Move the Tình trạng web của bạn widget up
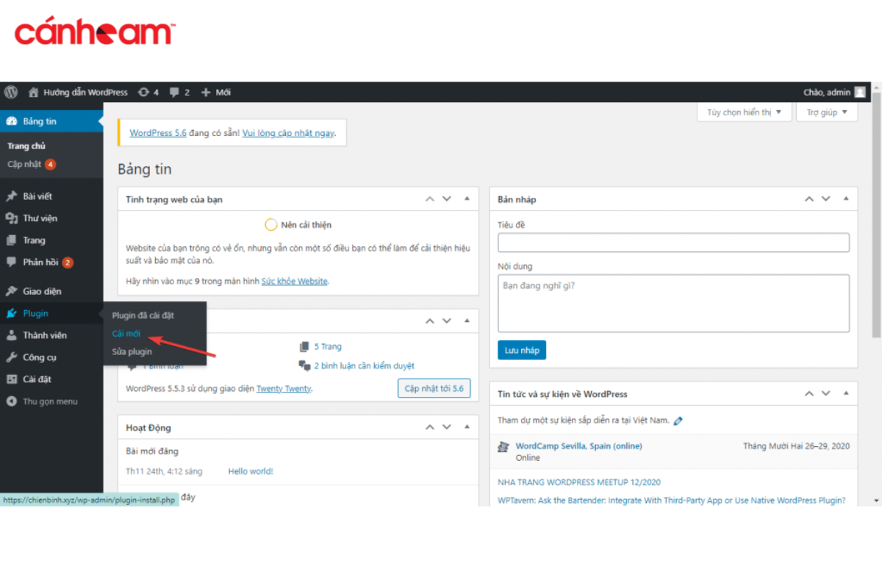This screenshot has width=882, height=588. pyautogui.click(x=429, y=199)
